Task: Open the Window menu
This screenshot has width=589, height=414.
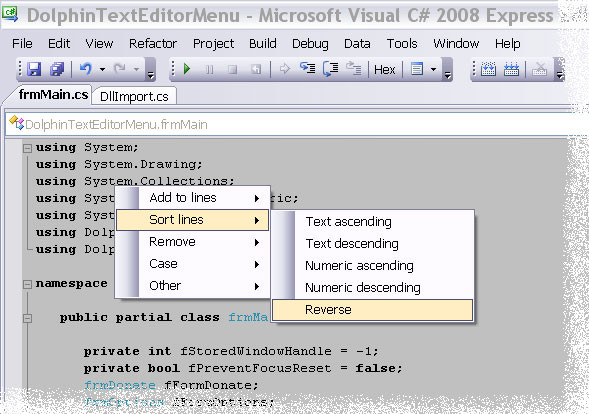Action: tap(456, 44)
